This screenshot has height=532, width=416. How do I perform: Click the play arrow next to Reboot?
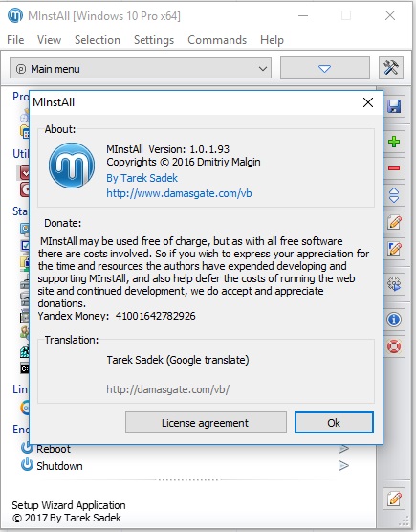coord(343,449)
